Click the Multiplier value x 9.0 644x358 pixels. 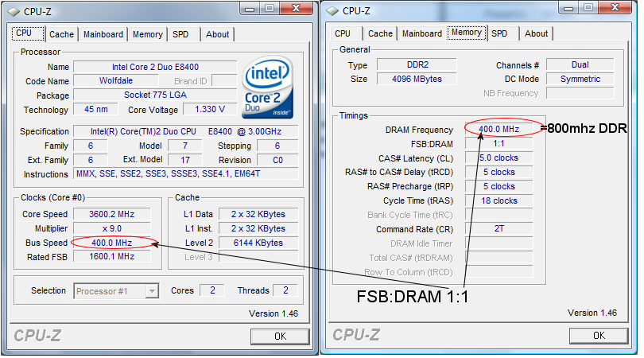point(112,228)
